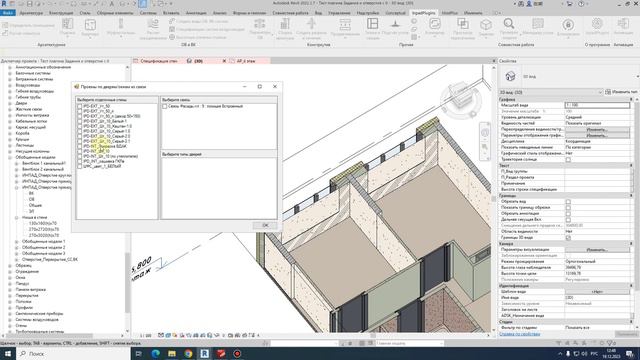Viewport: 640px width, 360px height.
Task: Expand Вентблок 1 канальный1 tree node
Action: pyautogui.click(x=17, y=163)
